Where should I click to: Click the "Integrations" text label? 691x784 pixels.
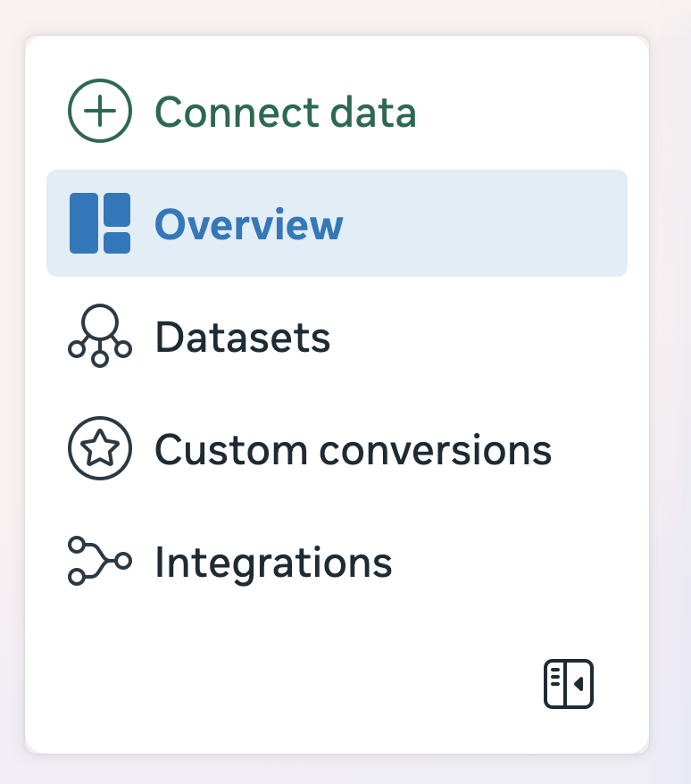[273, 563]
